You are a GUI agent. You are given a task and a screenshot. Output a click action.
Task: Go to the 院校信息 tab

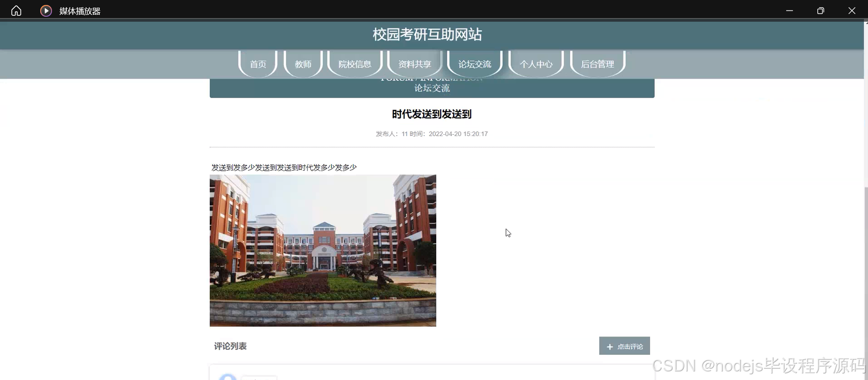(355, 64)
